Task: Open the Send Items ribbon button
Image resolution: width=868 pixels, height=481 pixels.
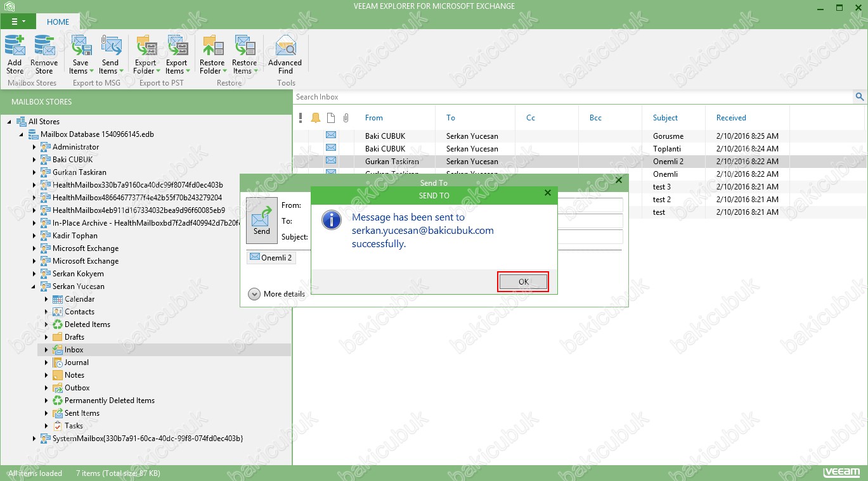Action: click(x=110, y=55)
